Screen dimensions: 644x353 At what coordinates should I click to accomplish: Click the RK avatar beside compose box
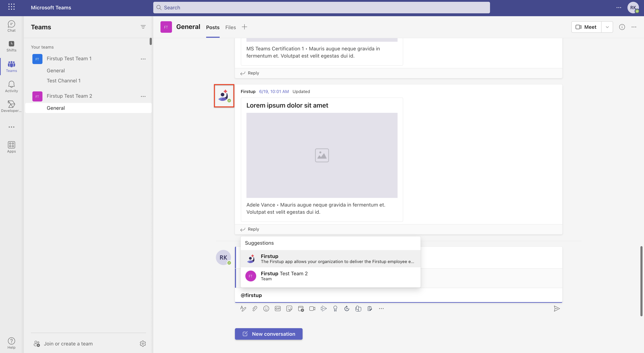tap(223, 257)
